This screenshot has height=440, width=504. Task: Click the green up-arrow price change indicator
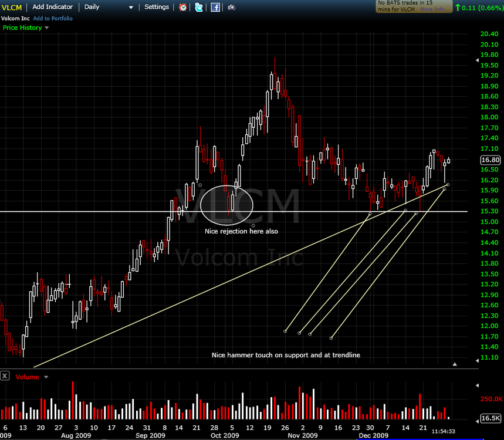458,8
